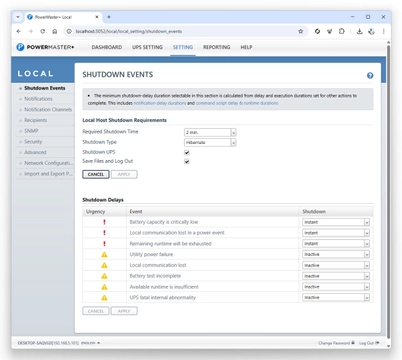Open shutdown dropdown for Remaining runtime exhausted
Screen dimensions: 402x360
pos(336,244)
